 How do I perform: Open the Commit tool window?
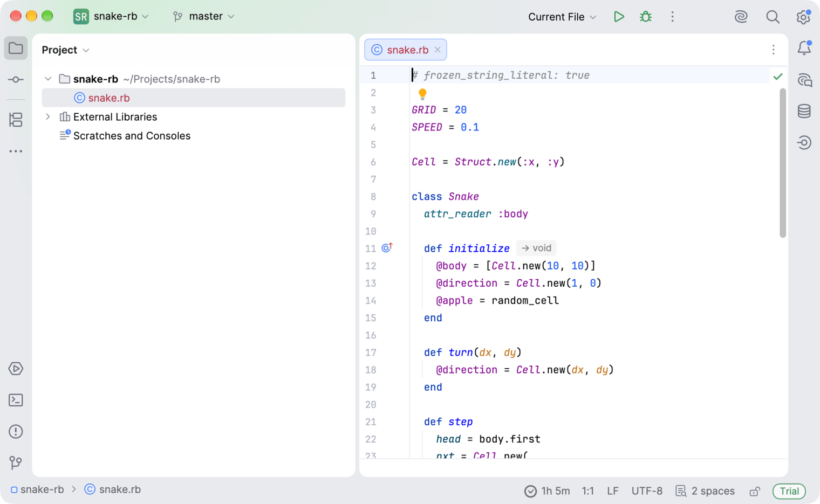point(16,80)
